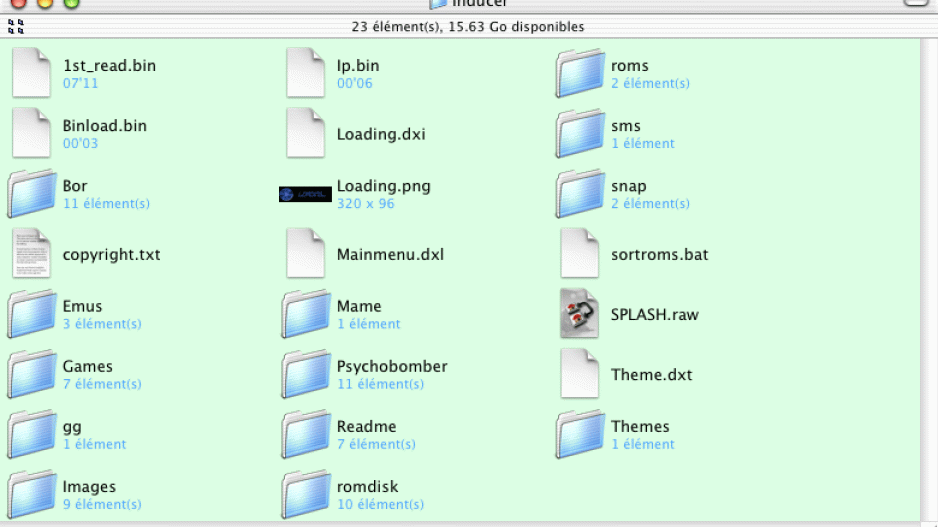Click the "gg" folder name
The image size is (938, 527).
(x=72, y=428)
